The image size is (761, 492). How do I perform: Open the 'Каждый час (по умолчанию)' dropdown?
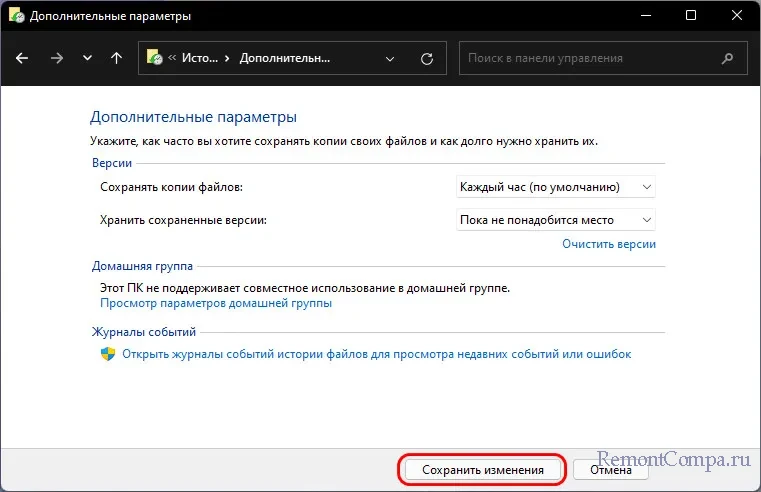(x=555, y=187)
